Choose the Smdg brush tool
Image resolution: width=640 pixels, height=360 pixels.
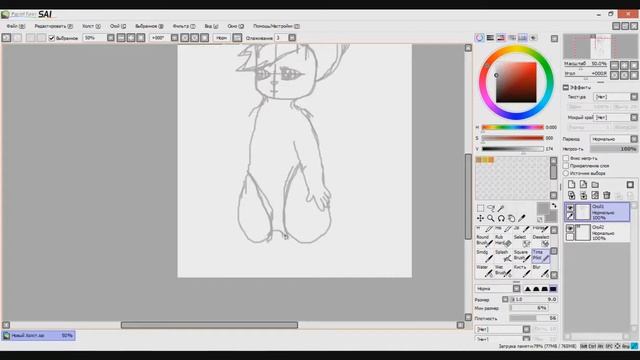[x=484, y=256]
